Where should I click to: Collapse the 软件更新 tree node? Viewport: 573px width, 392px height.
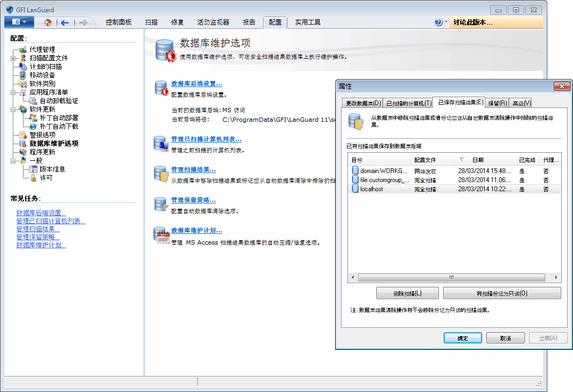(x=13, y=109)
